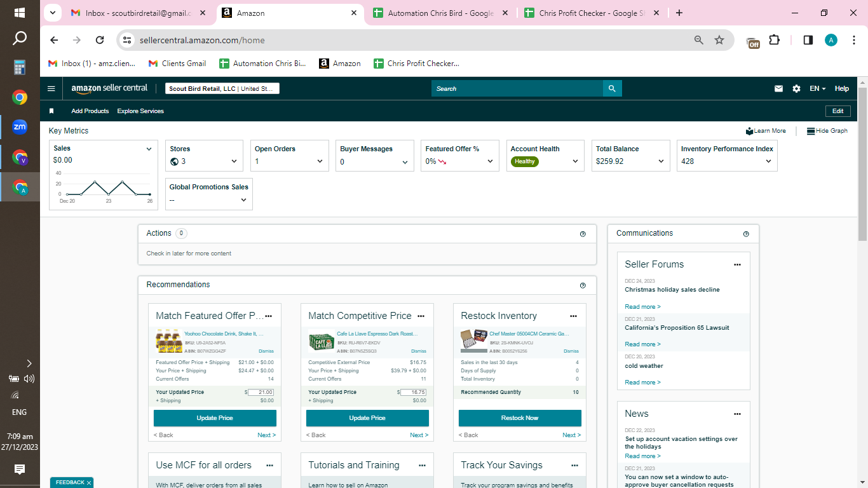This screenshot has height=488, width=868.
Task: Open three-dot menu on Match Competitive Price card
Action: tap(421, 316)
